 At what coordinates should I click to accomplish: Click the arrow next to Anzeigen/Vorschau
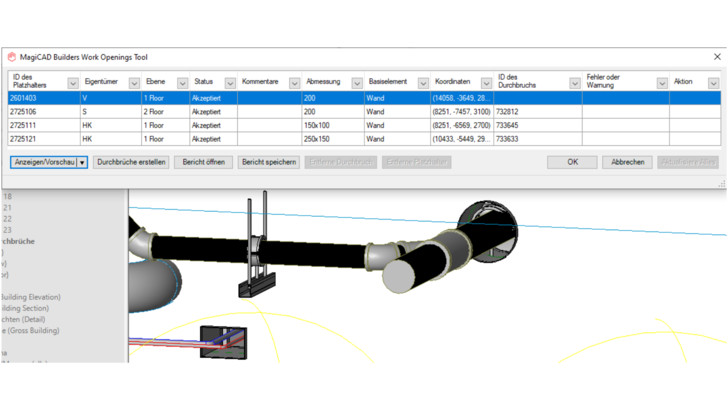tap(82, 162)
